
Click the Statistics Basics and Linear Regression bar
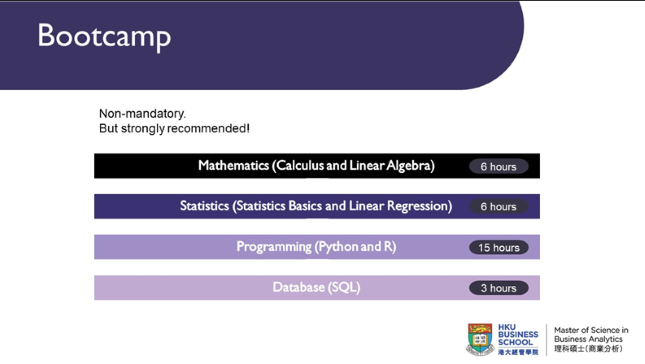pyautogui.click(x=317, y=206)
